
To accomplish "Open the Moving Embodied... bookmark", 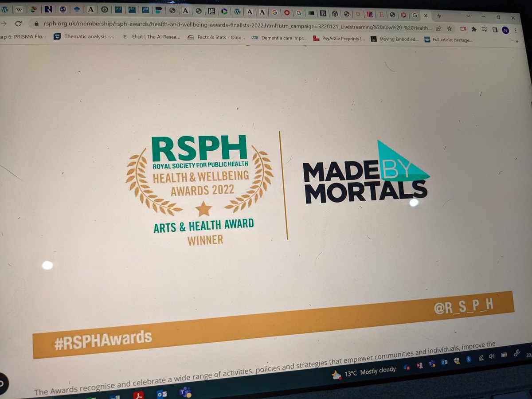I will 395,39.
